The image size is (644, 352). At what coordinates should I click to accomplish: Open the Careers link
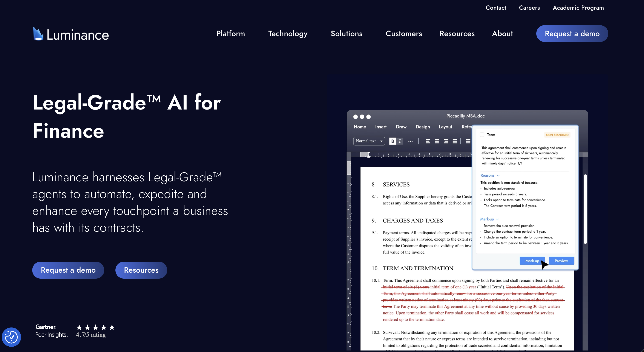[x=529, y=8]
